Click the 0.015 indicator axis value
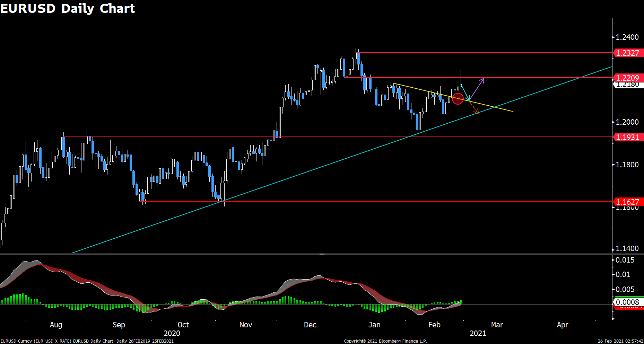Screen dimensions: 644x344 click(x=625, y=260)
